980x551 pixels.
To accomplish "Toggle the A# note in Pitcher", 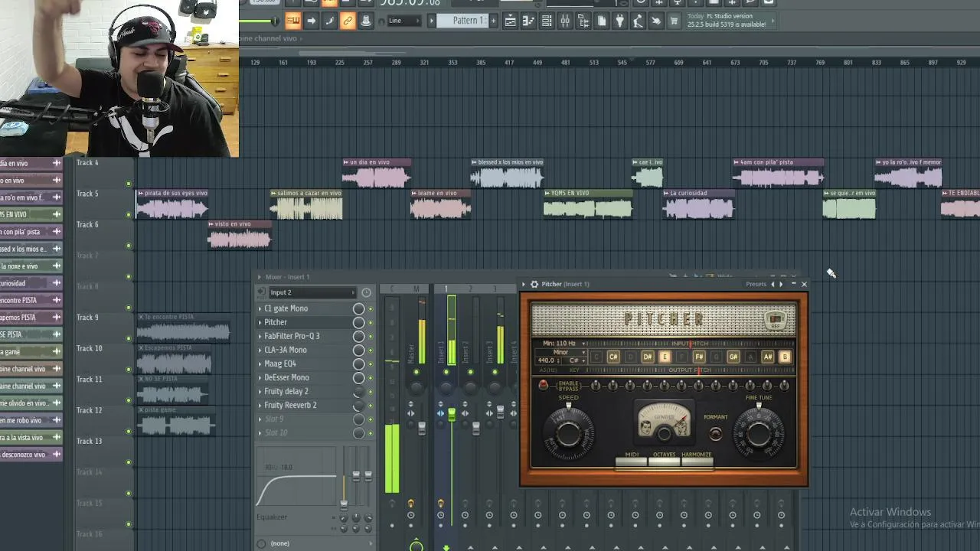I will [x=767, y=357].
